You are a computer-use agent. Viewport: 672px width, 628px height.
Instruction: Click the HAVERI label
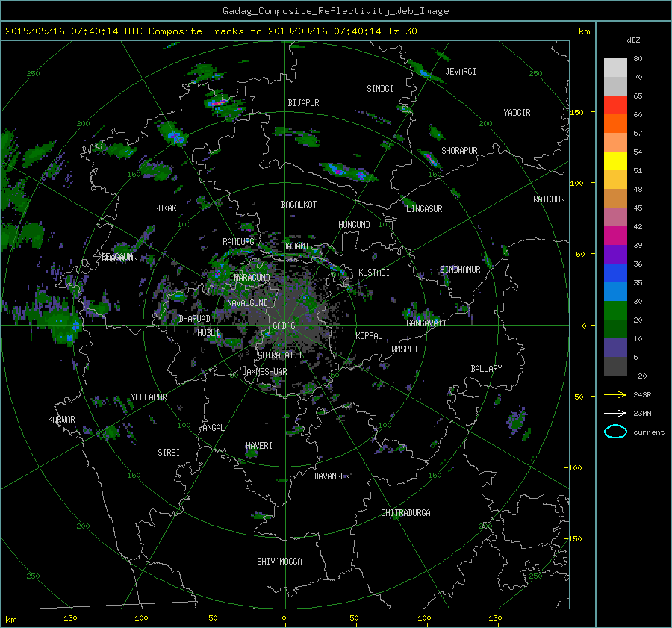coord(259,446)
